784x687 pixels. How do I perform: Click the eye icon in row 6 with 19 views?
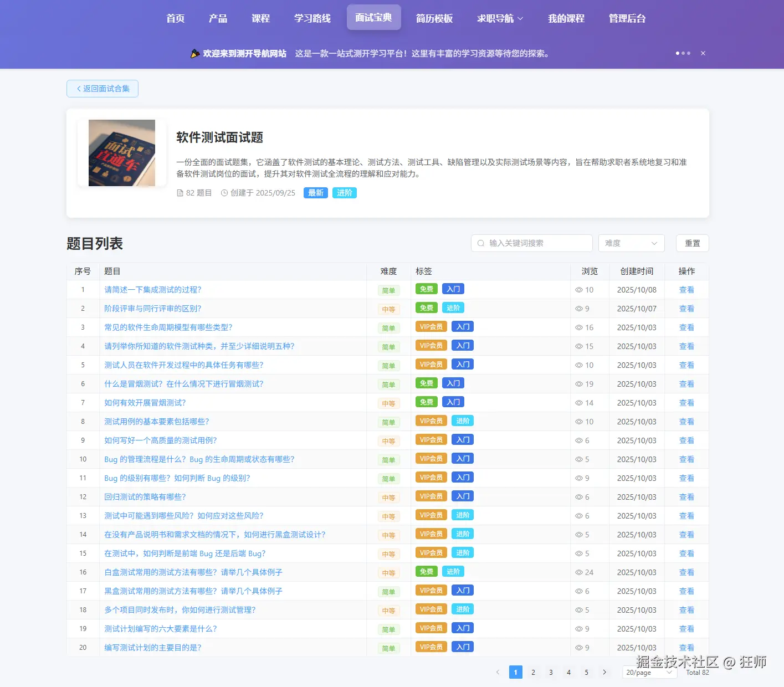579,384
